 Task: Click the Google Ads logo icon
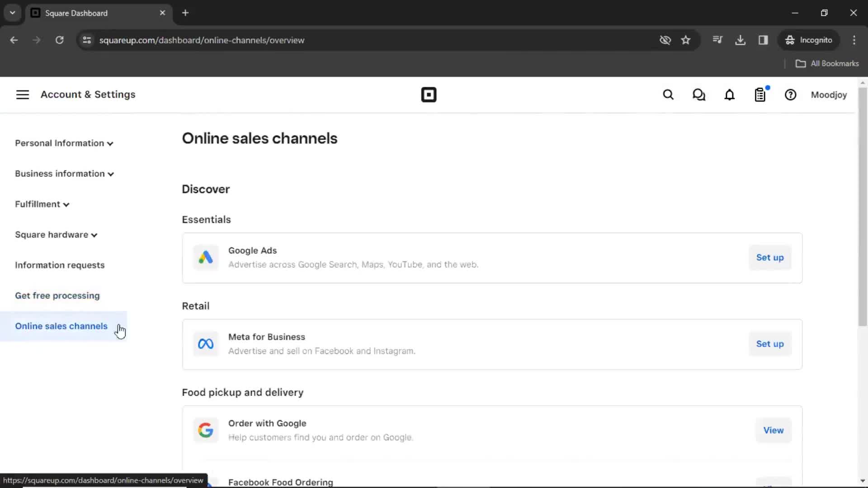(x=206, y=258)
